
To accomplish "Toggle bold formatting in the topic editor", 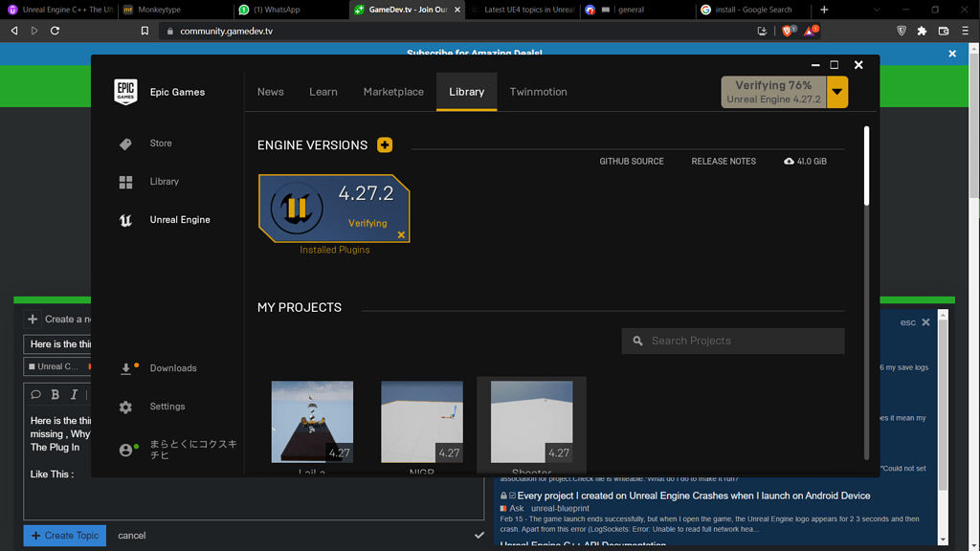I will [56, 394].
